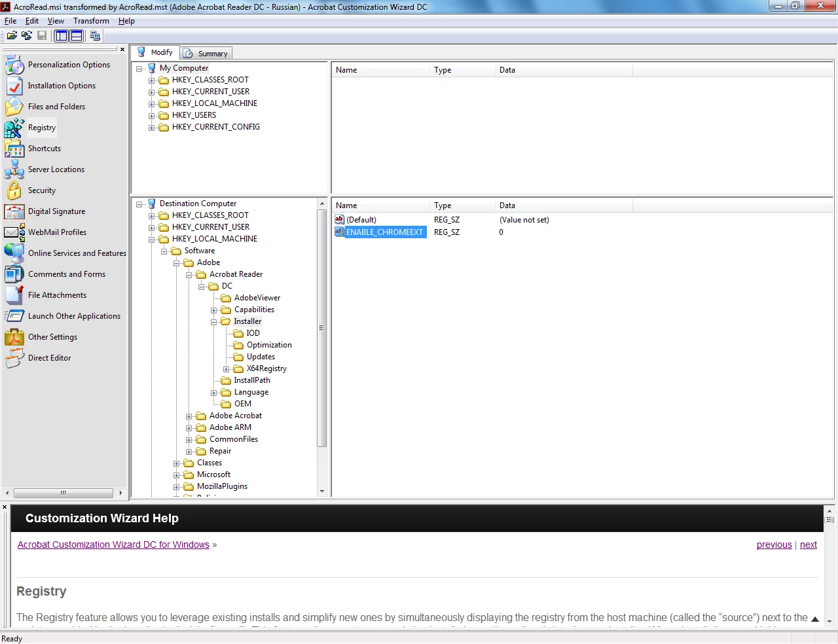The width and height of the screenshot is (838, 644).
Task: Toggle the help pane view icon
Action: tap(77, 35)
